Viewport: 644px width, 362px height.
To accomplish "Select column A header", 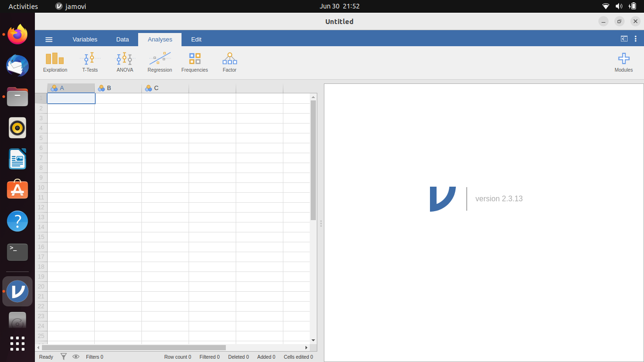I will pos(71,88).
